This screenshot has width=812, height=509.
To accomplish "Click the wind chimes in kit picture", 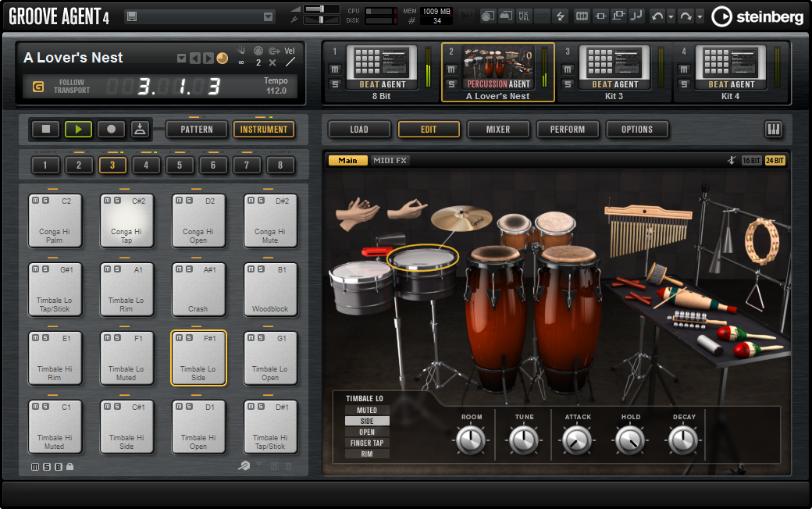I will [x=647, y=230].
